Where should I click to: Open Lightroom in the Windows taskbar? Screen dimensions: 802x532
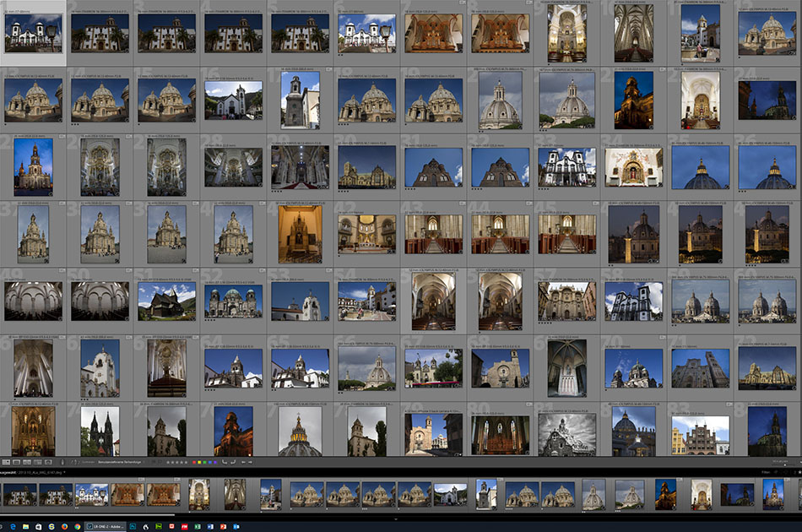point(105,526)
